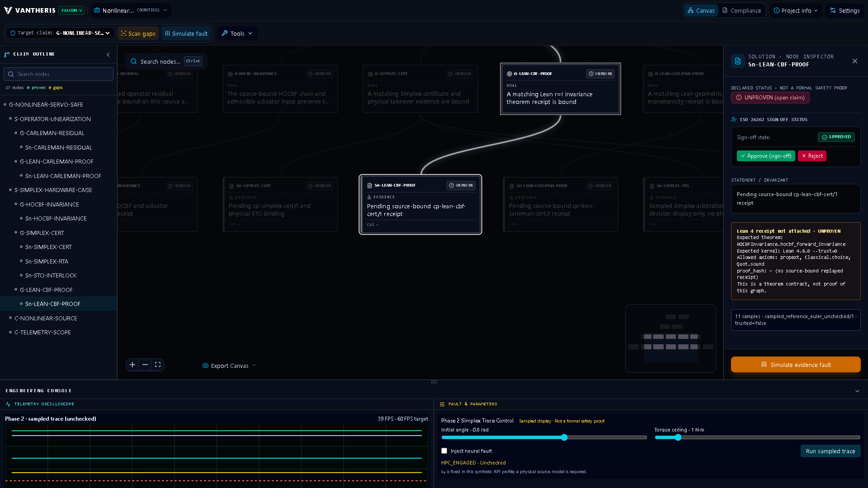Click Simulate evidence fault button

coord(796,365)
